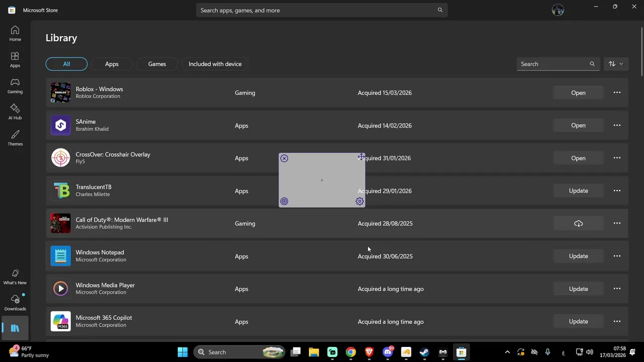The width and height of the screenshot is (644, 362).
Task: Click the overlay target icon
Action: (284, 201)
